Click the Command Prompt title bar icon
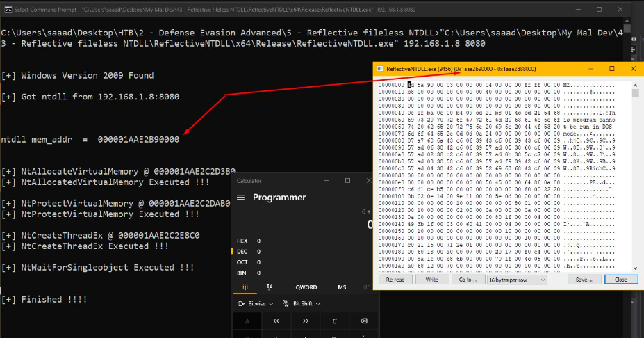 tap(8, 10)
